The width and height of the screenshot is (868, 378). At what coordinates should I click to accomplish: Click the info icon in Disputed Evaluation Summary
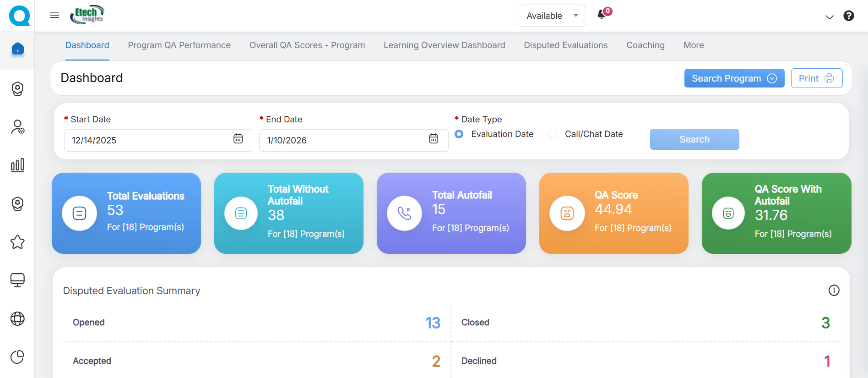[x=834, y=290]
